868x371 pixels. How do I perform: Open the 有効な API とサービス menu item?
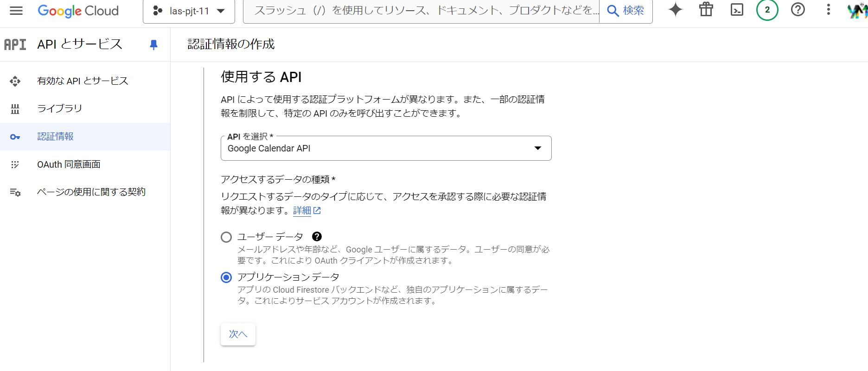[85, 81]
